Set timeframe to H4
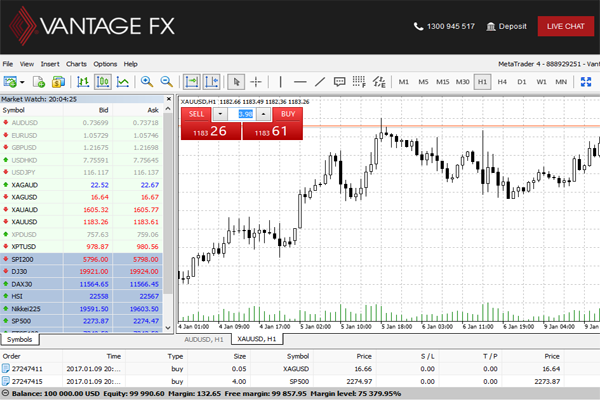The width and height of the screenshot is (600, 400). pos(502,82)
